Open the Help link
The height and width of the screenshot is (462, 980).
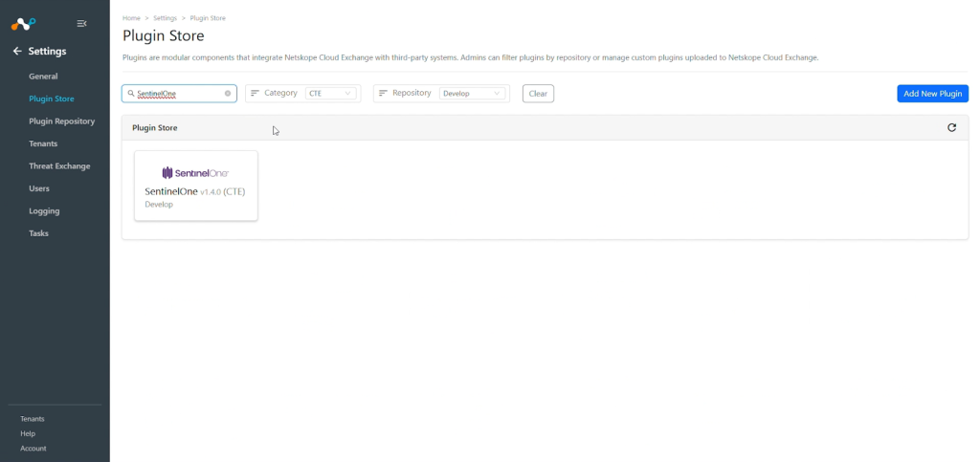pyautogui.click(x=28, y=433)
